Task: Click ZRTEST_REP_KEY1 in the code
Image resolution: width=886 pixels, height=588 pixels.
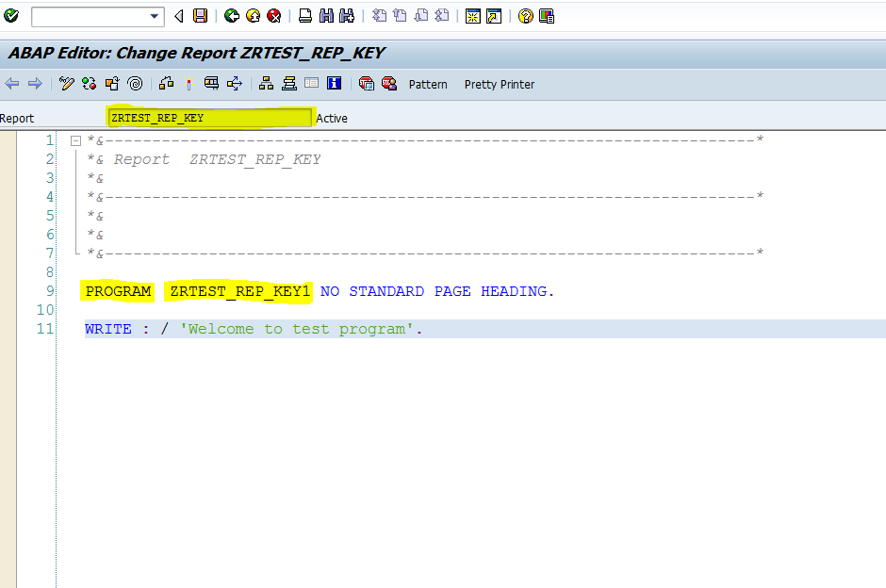Action: click(240, 291)
